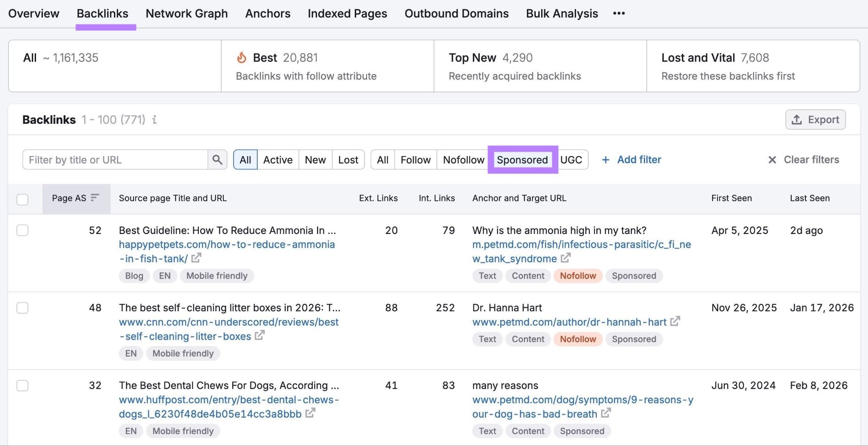Enable the Nofollow attribute filter
The width and height of the screenshot is (868, 446).
pos(463,160)
